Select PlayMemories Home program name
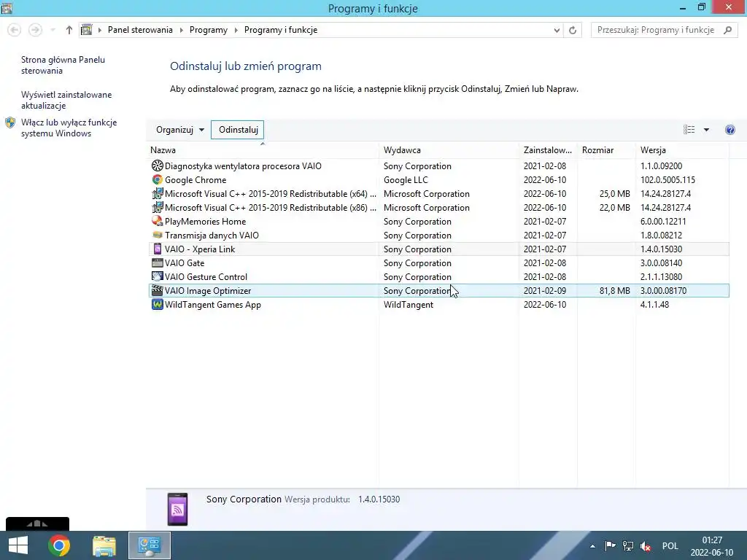The image size is (747, 560). tap(205, 222)
